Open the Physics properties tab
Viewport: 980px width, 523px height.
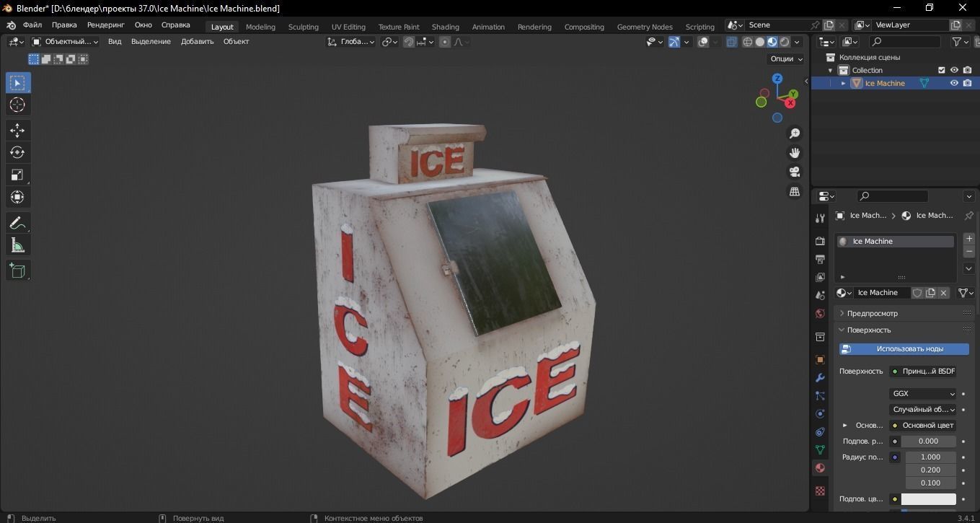click(820, 413)
